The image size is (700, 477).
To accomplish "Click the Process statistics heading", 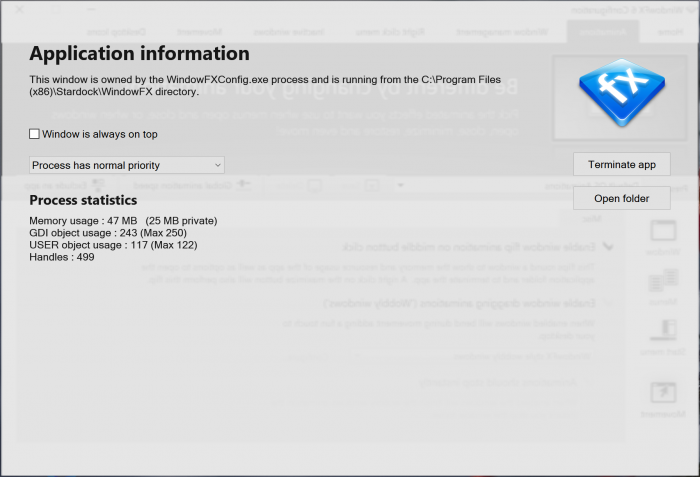I will coord(83,200).
